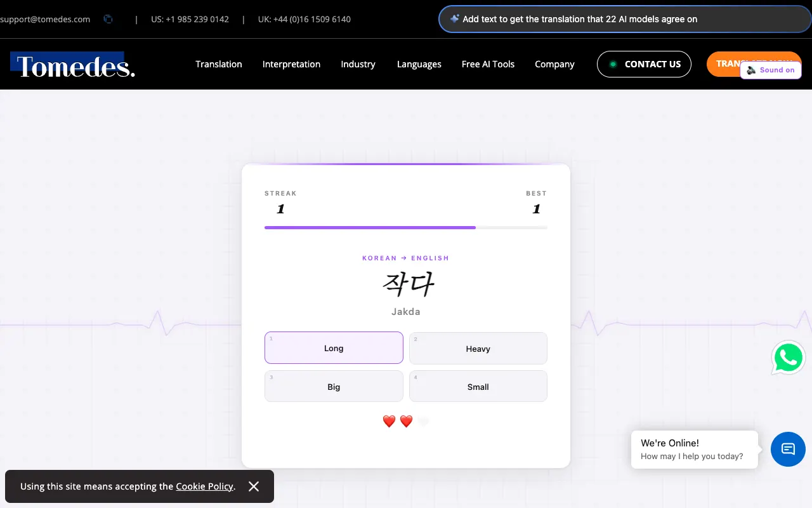Open the WhatsApp chat icon

tap(789, 358)
